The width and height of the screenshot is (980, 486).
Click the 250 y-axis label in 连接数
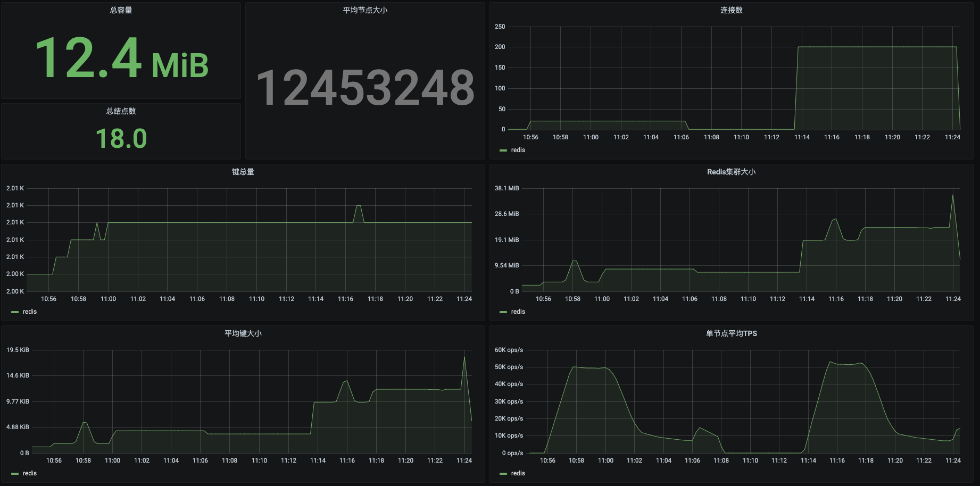(500, 27)
